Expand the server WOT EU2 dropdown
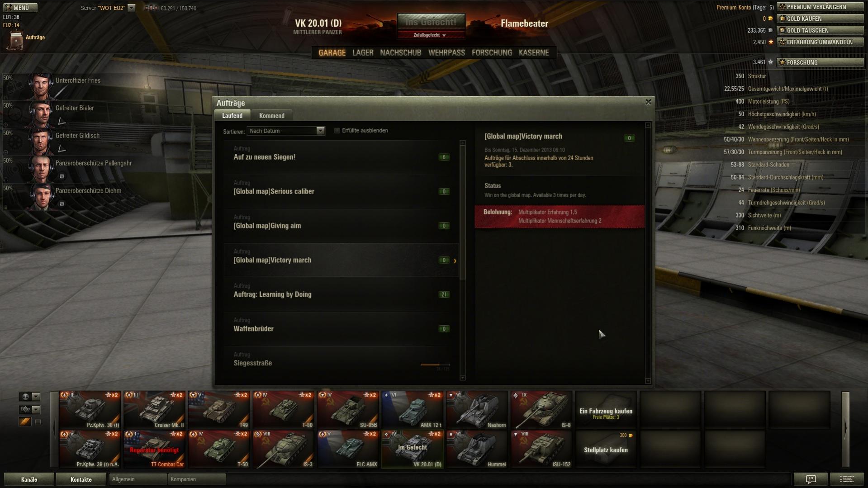The height and width of the screenshot is (488, 868). (x=131, y=8)
